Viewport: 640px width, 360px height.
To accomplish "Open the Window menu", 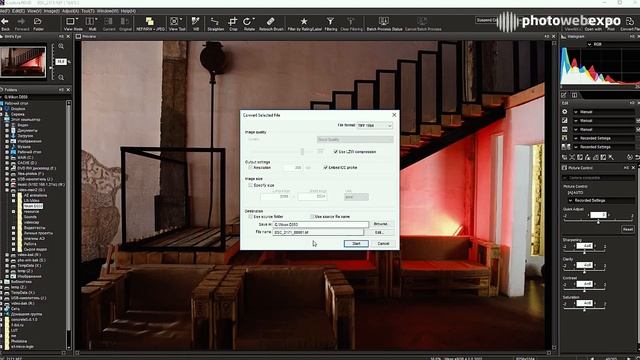I will 107,11.
